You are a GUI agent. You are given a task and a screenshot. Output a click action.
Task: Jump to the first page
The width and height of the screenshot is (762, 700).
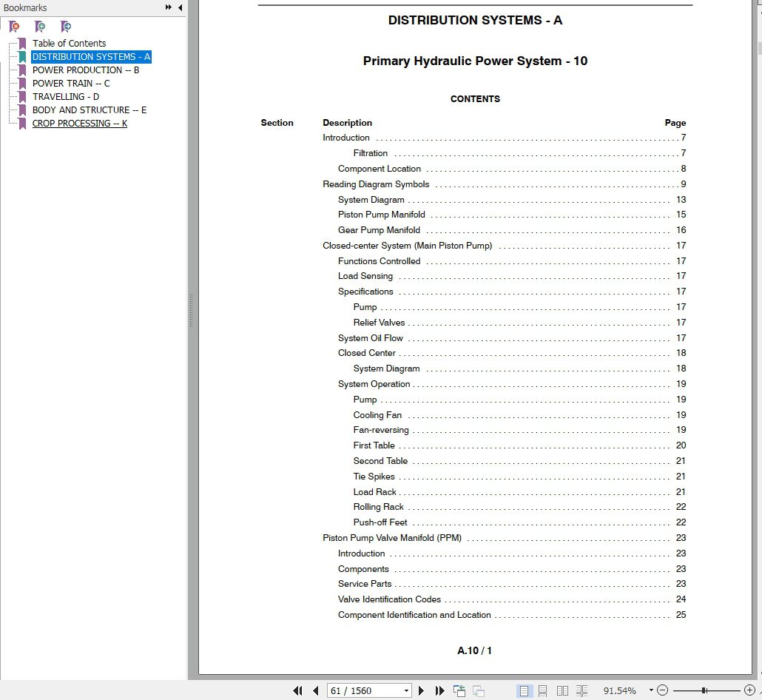(x=297, y=690)
